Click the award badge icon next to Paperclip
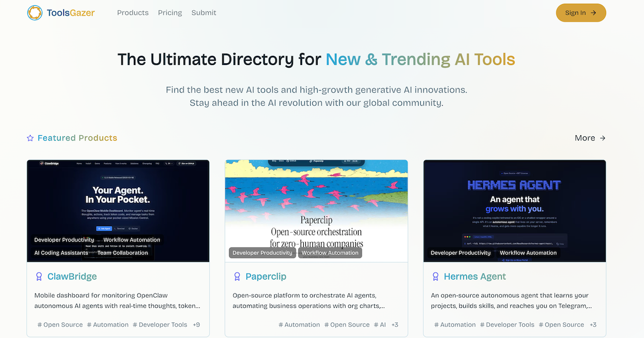 pos(237,277)
